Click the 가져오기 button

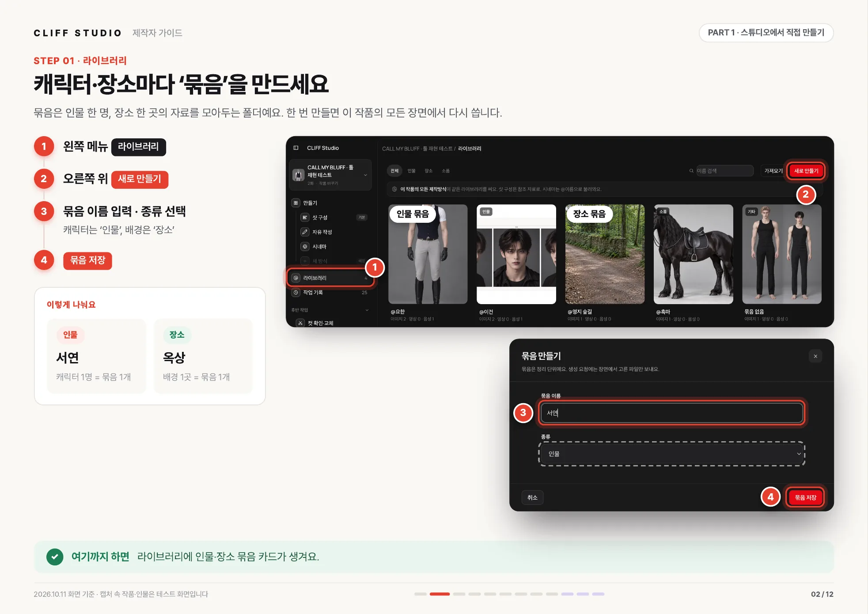click(773, 171)
